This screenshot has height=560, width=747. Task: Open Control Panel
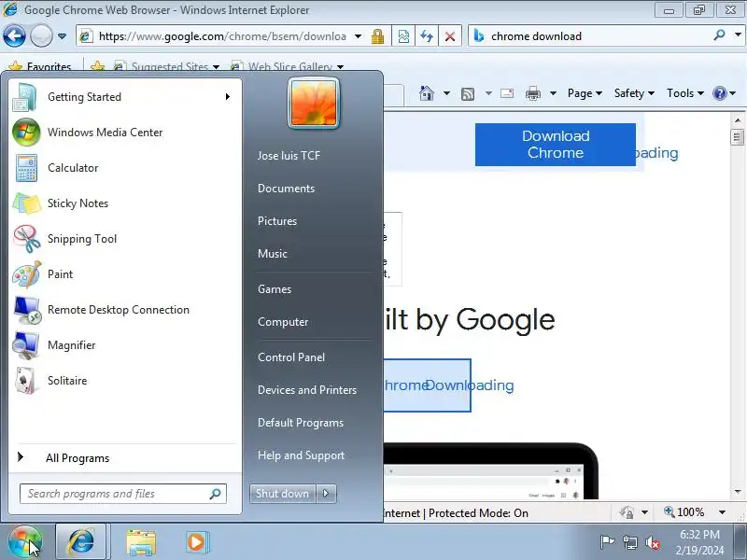[x=291, y=357]
